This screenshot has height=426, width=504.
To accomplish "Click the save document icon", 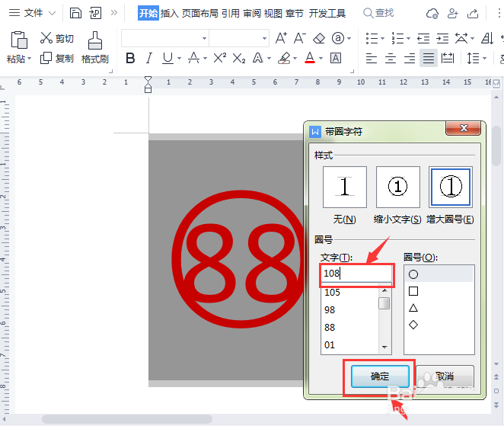I will point(75,13).
